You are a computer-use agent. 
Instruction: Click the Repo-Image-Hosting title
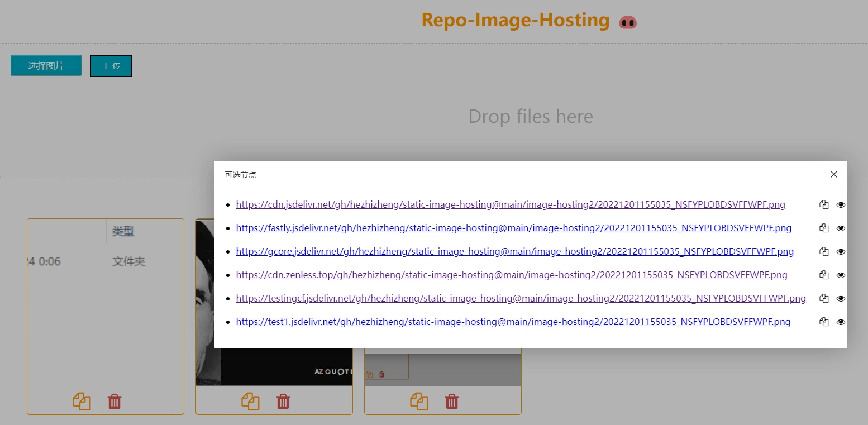pos(515,20)
